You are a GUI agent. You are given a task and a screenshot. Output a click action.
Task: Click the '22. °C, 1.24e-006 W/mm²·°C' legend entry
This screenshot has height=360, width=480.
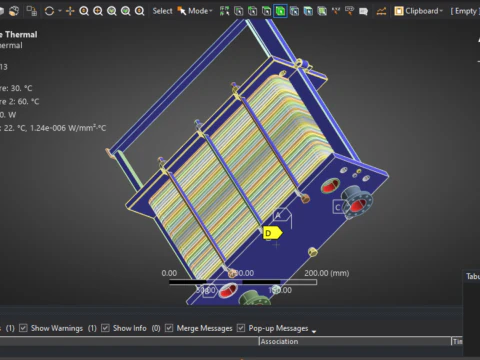pyautogui.click(x=55, y=128)
